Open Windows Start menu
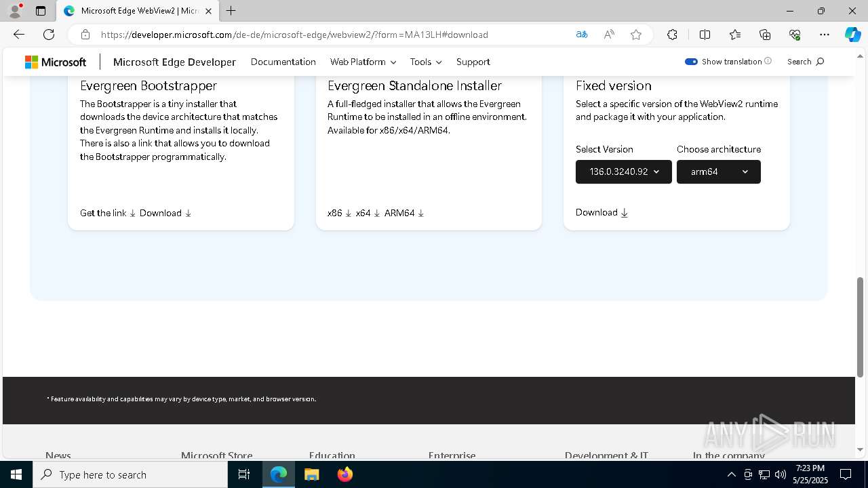This screenshot has width=868, height=488. (x=16, y=474)
